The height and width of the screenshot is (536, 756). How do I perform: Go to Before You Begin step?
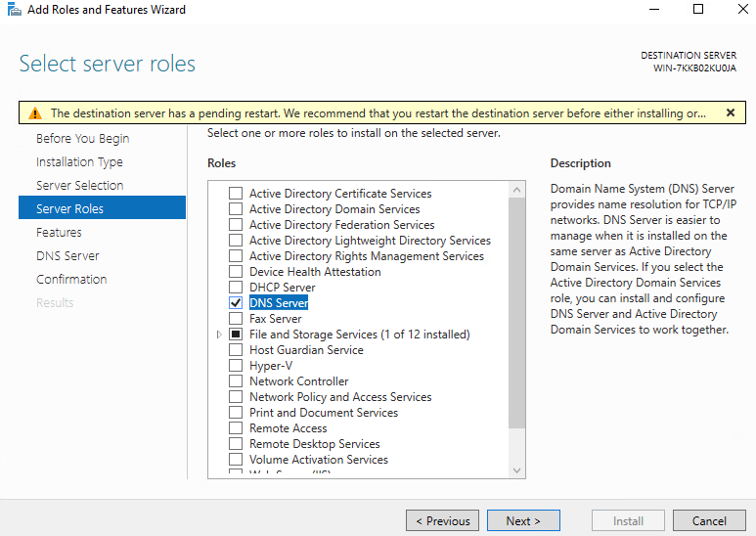point(82,138)
